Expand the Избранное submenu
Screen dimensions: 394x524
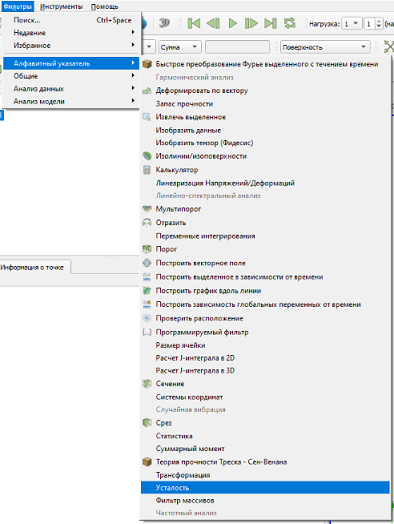(x=71, y=45)
